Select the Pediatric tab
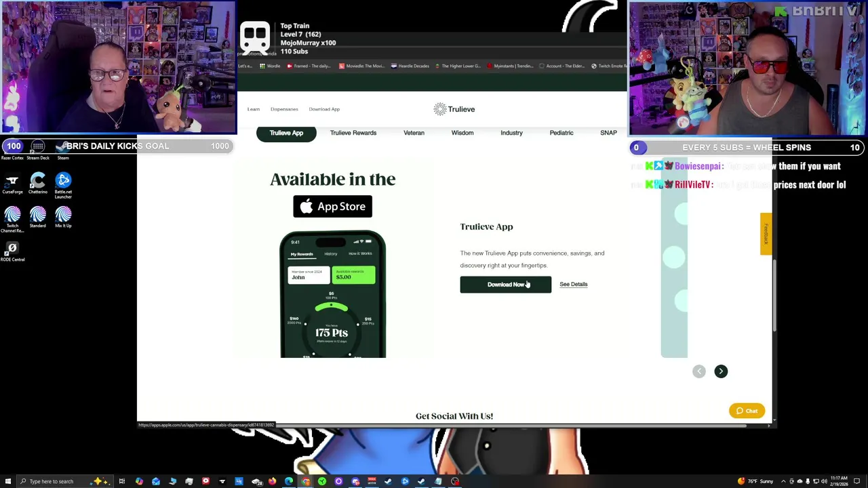Image resolution: width=868 pixels, height=488 pixels. click(561, 133)
